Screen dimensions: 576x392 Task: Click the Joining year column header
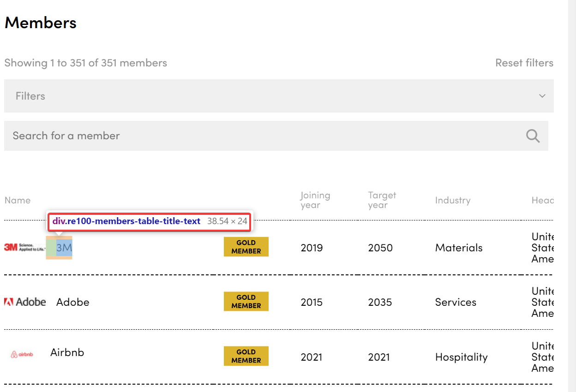(x=315, y=200)
